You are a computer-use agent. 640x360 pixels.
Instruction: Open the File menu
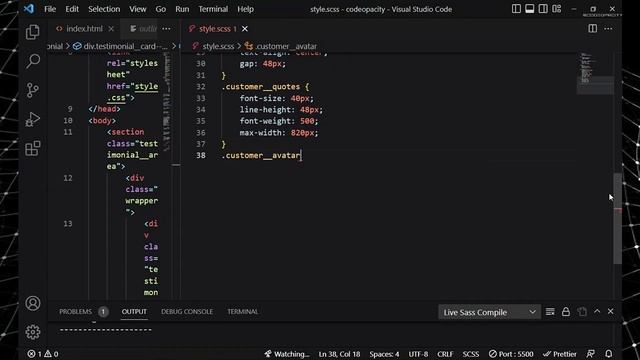[50, 9]
